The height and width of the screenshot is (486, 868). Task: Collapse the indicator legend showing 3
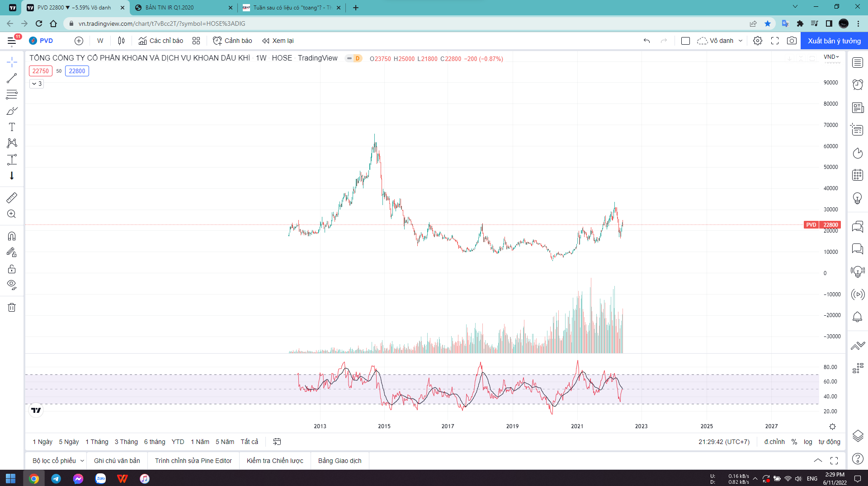pyautogui.click(x=37, y=84)
